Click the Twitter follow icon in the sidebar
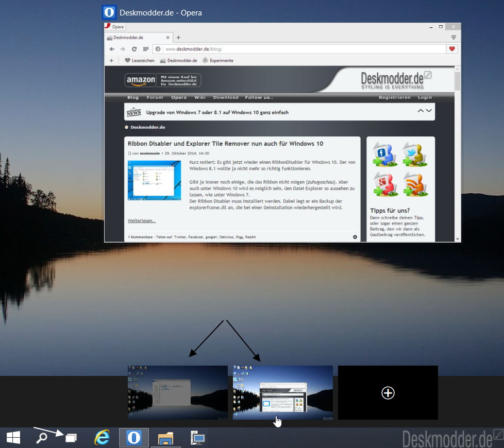This screenshot has height=448, width=504. click(x=415, y=155)
